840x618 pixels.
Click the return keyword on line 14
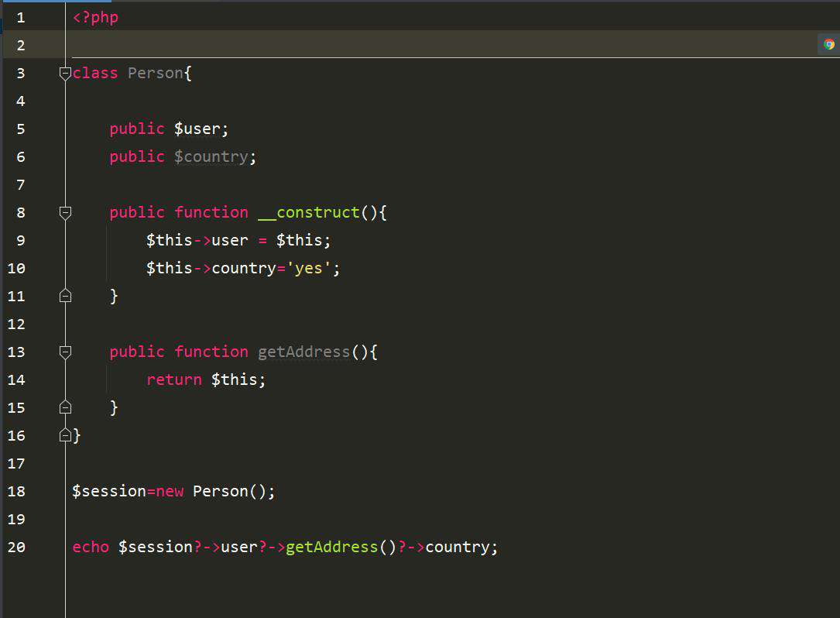pos(174,379)
